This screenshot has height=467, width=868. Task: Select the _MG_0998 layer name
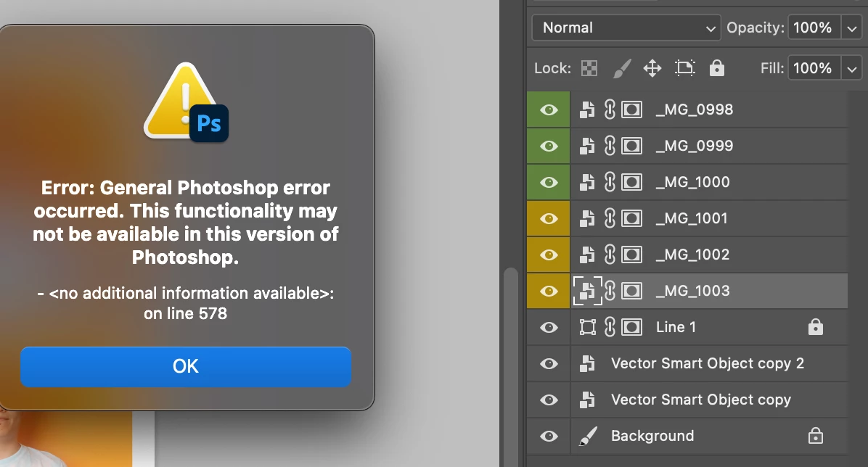[694, 109]
